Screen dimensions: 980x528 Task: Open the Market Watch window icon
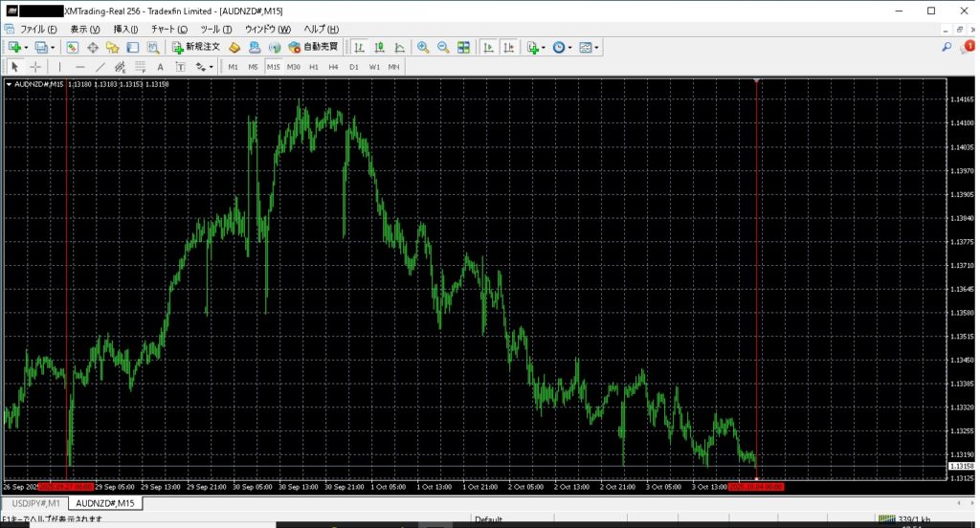(x=72, y=47)
